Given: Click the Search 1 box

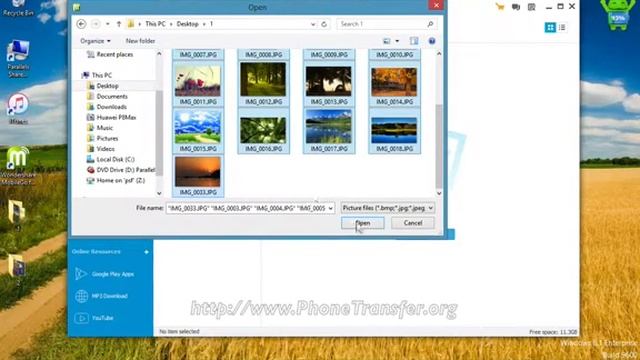Looking at the screenshot, I should tap(382, 24).
